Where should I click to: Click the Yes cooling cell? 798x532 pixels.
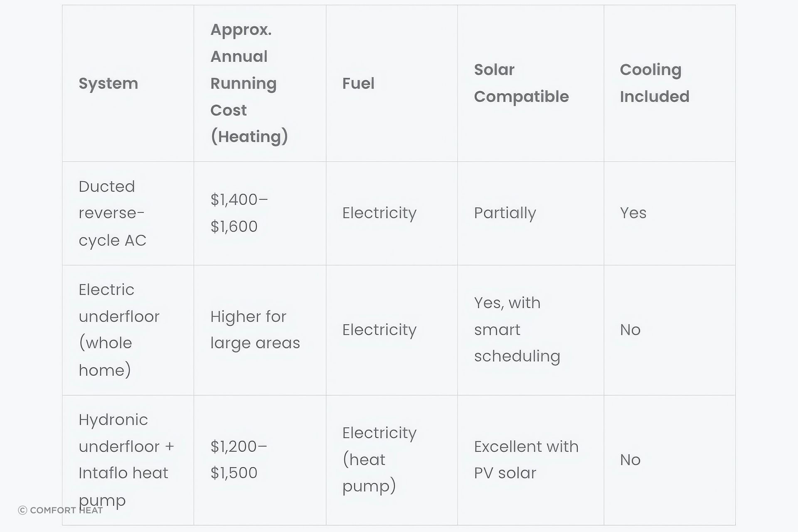point(670,213)
